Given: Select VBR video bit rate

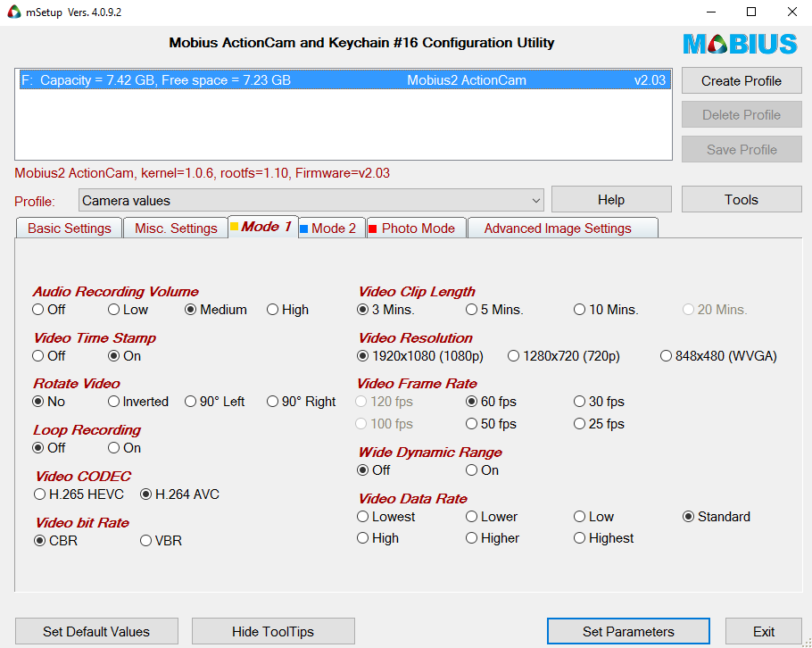Looking at the screenshot, I should coord(161,541).
